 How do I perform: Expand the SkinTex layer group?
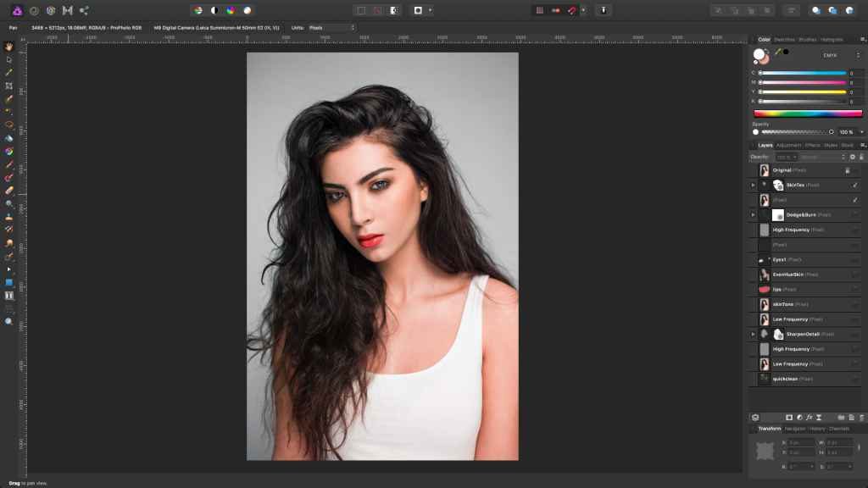pos(753,185)
